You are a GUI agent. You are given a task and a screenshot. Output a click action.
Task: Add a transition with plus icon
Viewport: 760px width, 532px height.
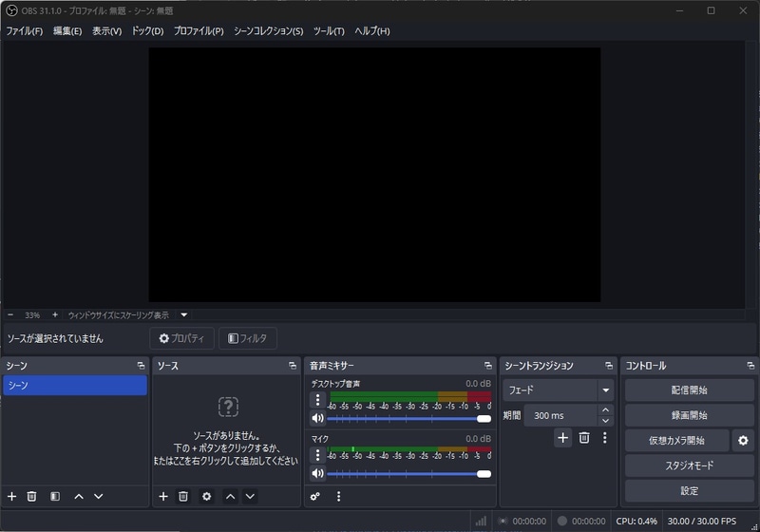coord(562,438)
